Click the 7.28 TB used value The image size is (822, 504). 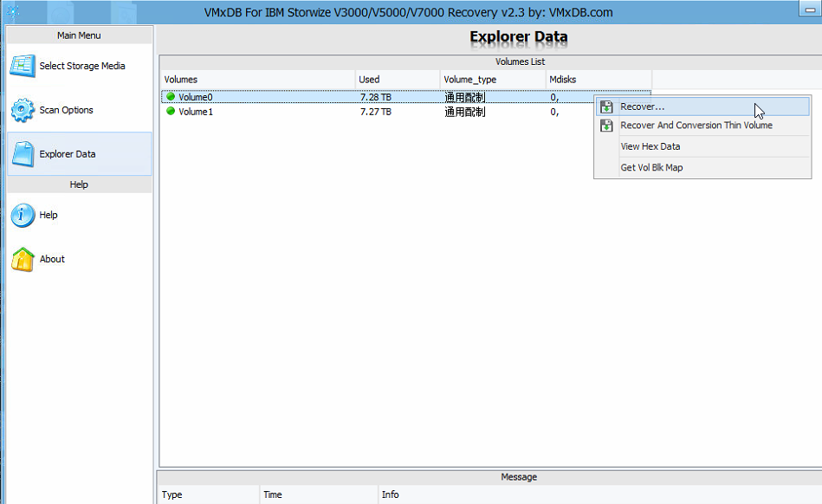tap(375, 97)
